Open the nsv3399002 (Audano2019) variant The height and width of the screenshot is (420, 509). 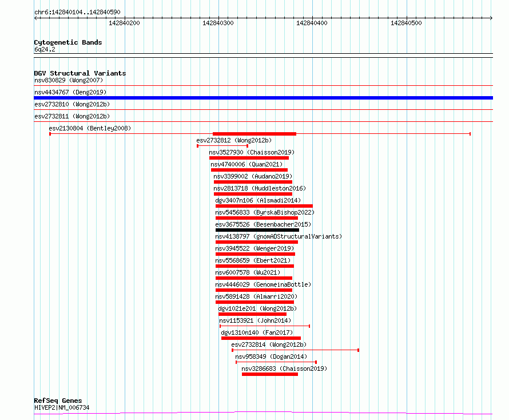(253, 176)
